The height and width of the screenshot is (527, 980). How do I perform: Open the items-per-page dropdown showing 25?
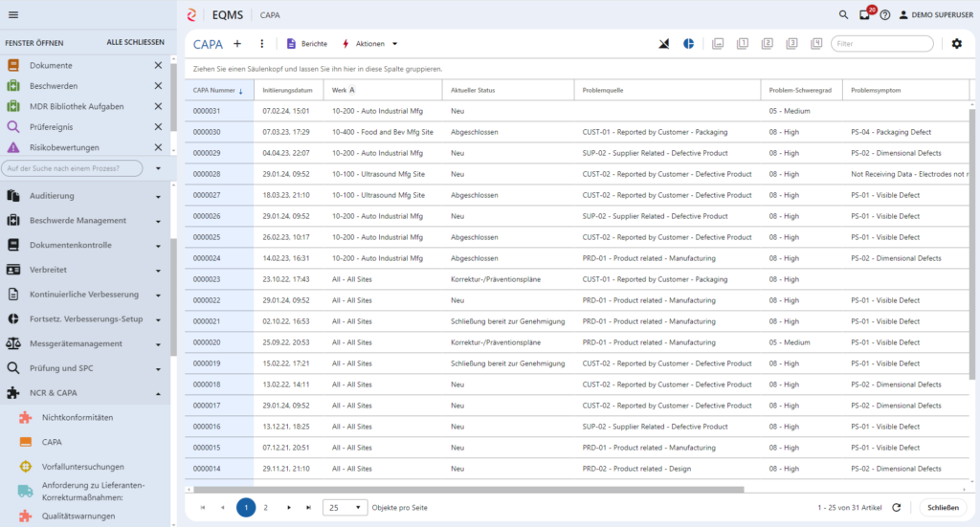point(345,508)
